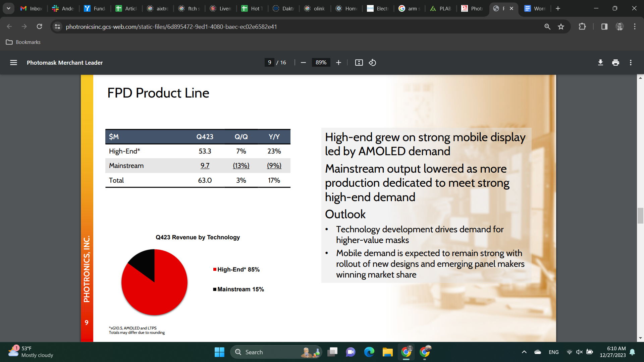Bookmark this page with the star icon

point(561,26)
